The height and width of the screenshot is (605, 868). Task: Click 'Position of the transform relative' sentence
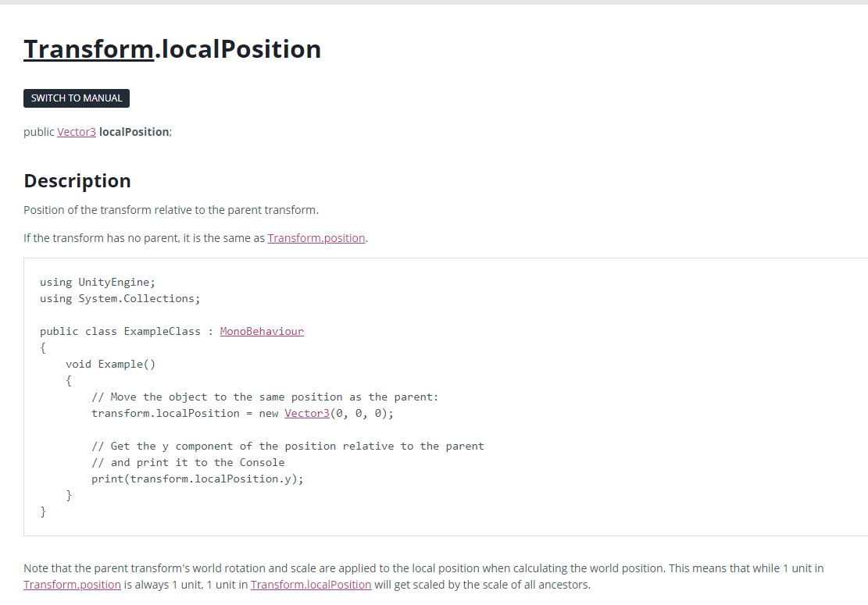(171, 210)
